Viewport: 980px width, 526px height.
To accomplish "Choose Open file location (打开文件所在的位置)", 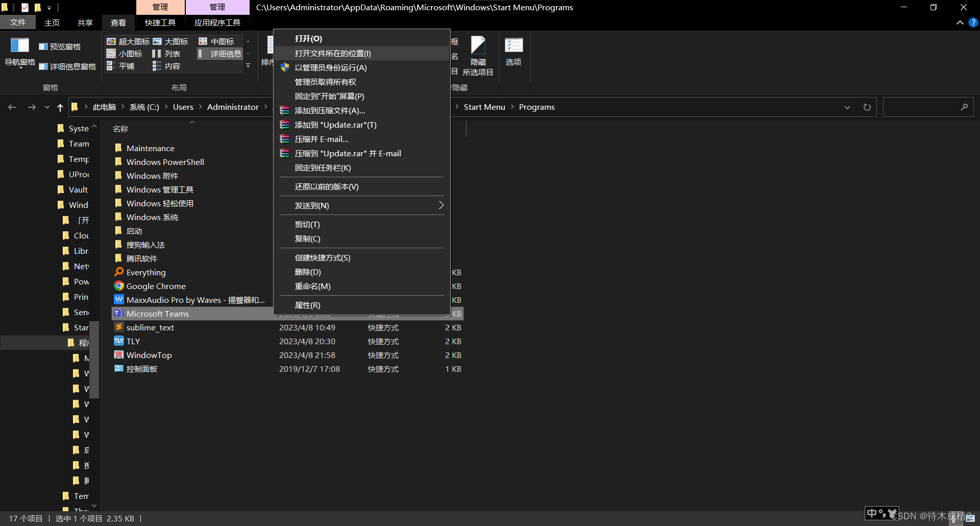I will click(x=361, y=53).
